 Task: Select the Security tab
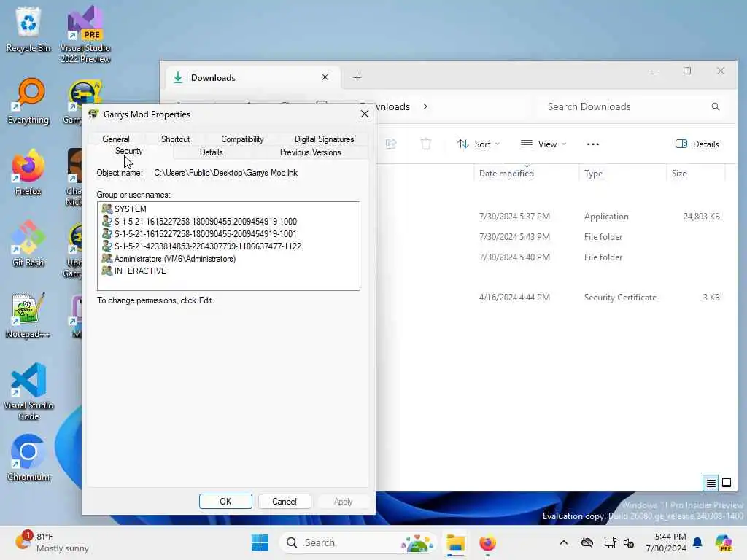128,151
